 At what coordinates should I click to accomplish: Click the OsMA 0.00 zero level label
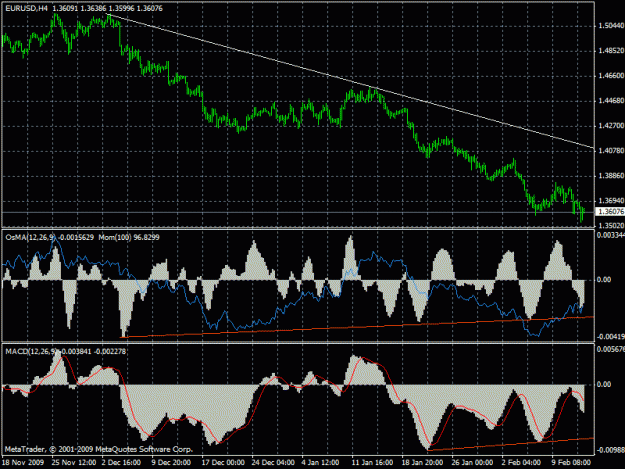pyautogui.click(x=604, y=280)
